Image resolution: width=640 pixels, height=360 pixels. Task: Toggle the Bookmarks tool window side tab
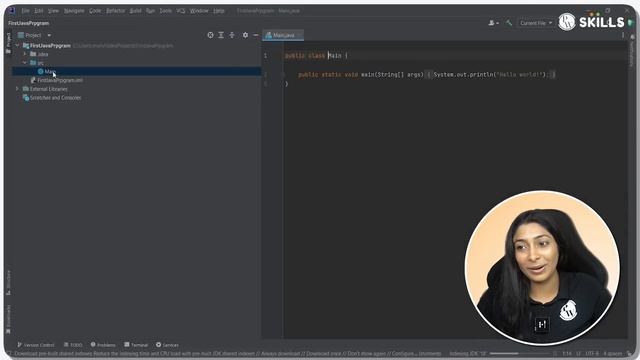(x=8, y=320)
